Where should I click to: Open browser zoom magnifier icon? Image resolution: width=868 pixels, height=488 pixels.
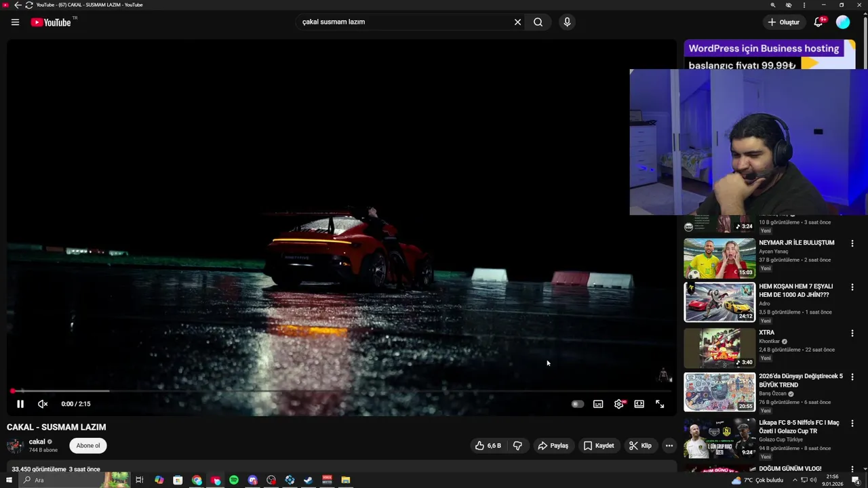772,5
